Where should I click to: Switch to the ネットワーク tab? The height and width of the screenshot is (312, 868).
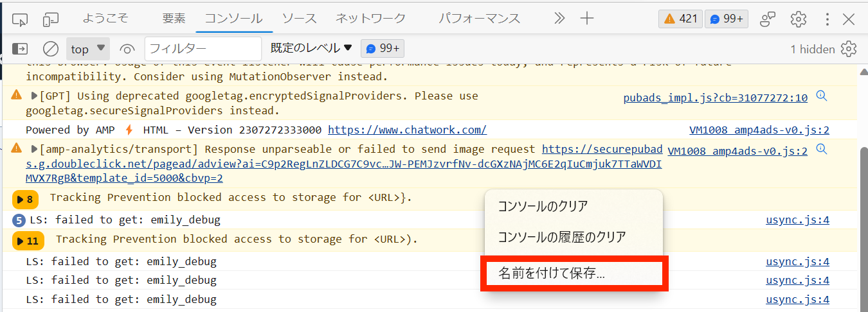(x=371, y=19)
